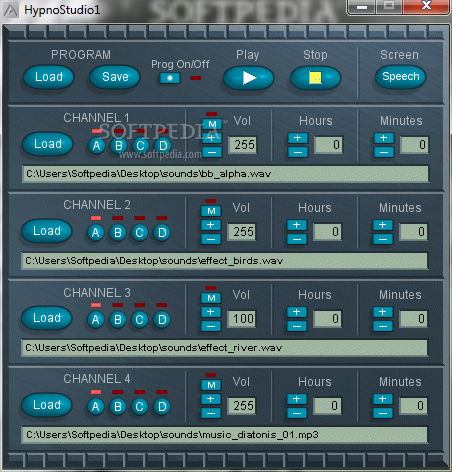Minimize the HypnoStudio1 window
This screenshot has width=452, height=472.
tap(362, 7)
